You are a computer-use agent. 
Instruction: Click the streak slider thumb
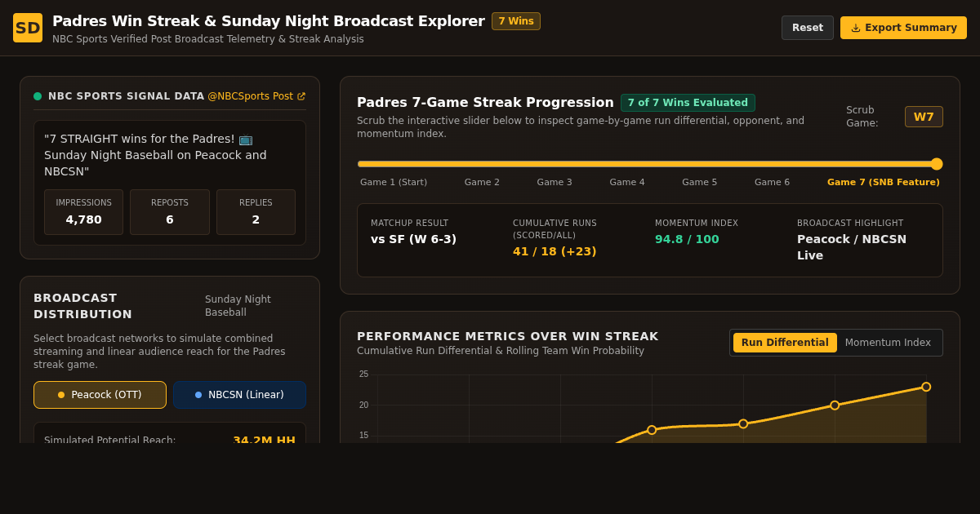tap(937, 164)
